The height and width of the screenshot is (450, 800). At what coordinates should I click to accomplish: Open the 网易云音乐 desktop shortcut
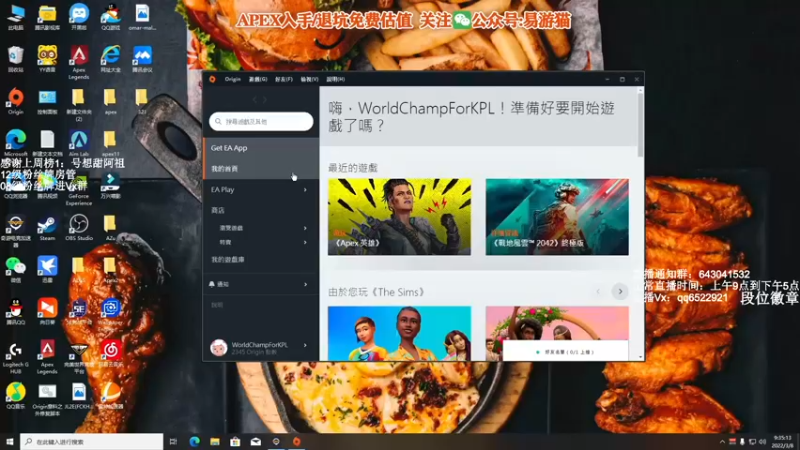[x=110, y=354]
